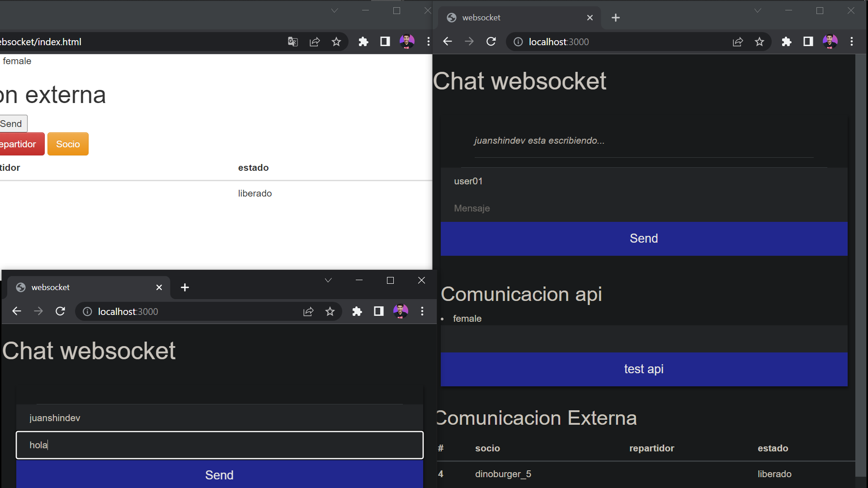868x488 pixels.
Task: Reload the bottom-left localhost:3000 window
Action: point(60,311)
